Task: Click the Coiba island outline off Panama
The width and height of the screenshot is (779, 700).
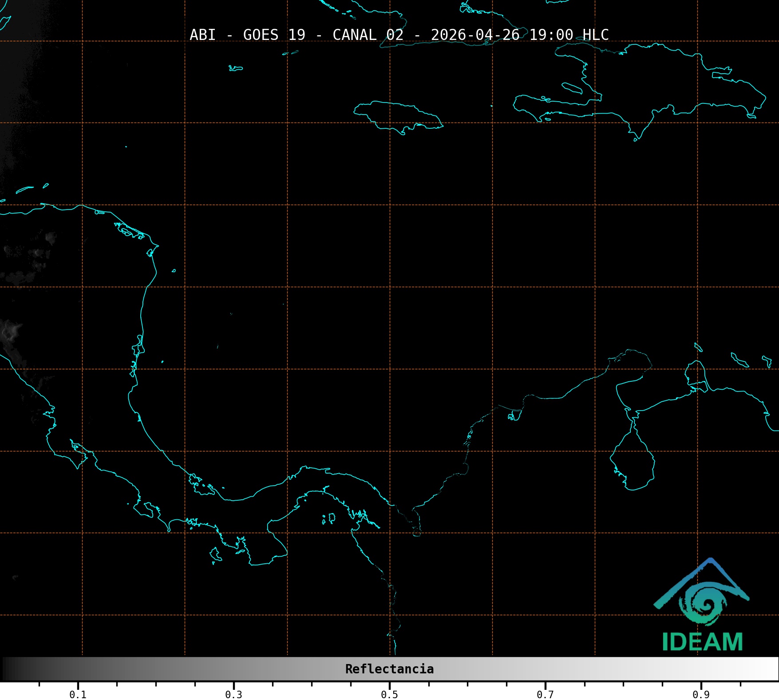Action: [215, 554]
